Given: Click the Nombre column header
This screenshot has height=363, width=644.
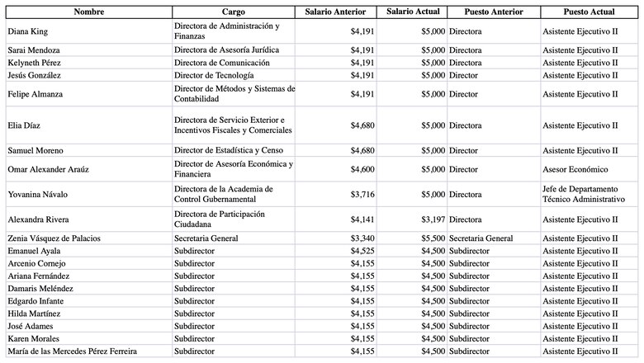Looking at the screenshot, I should (x=88, y=12).
